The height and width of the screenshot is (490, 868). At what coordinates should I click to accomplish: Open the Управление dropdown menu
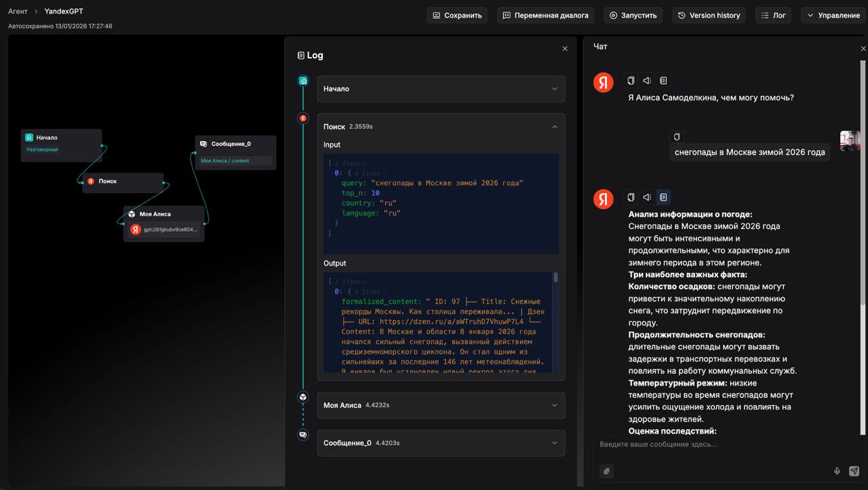[x=833, y=15]
